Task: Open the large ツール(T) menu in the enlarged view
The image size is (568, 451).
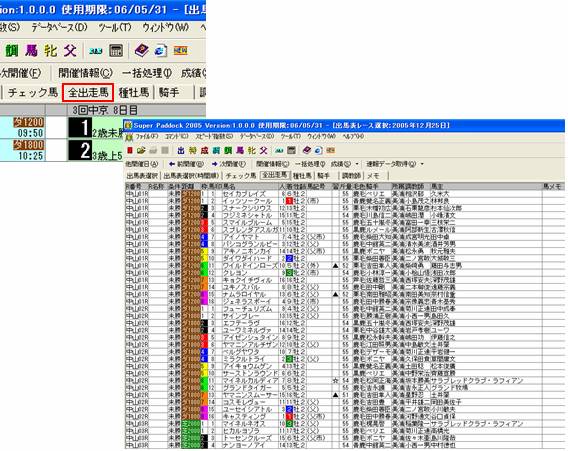Action: click(x=115, y=28)
